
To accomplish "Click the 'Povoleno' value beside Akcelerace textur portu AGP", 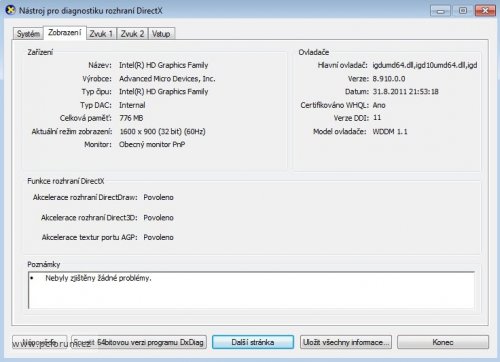I will pos(159,237).
